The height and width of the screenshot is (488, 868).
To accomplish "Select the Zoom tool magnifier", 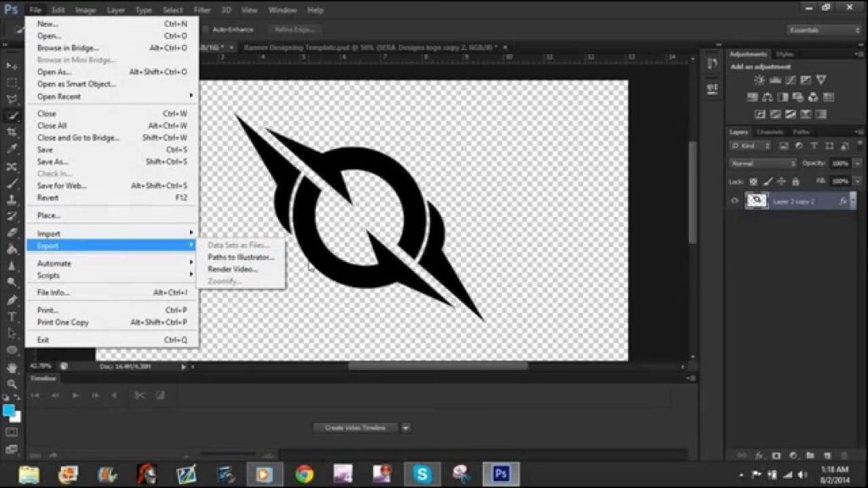I will click(12, 384).
